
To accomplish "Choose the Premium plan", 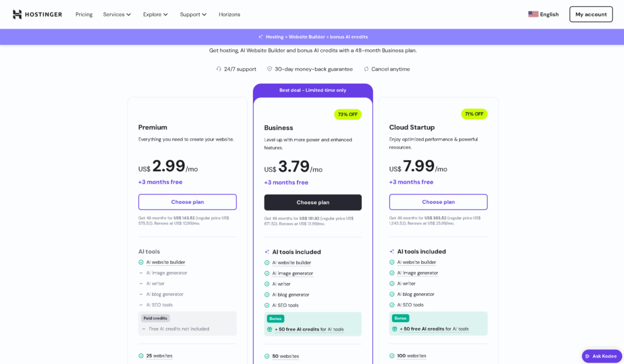I will 188,202.
